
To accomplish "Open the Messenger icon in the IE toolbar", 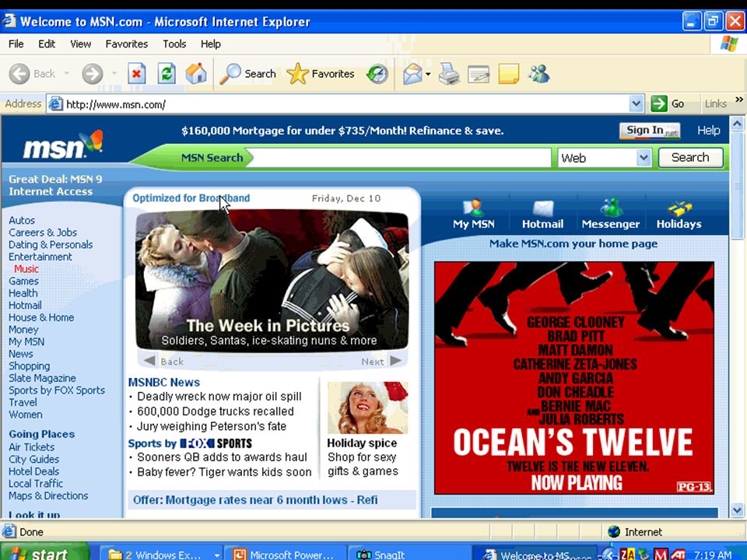I will pos(538,74).
